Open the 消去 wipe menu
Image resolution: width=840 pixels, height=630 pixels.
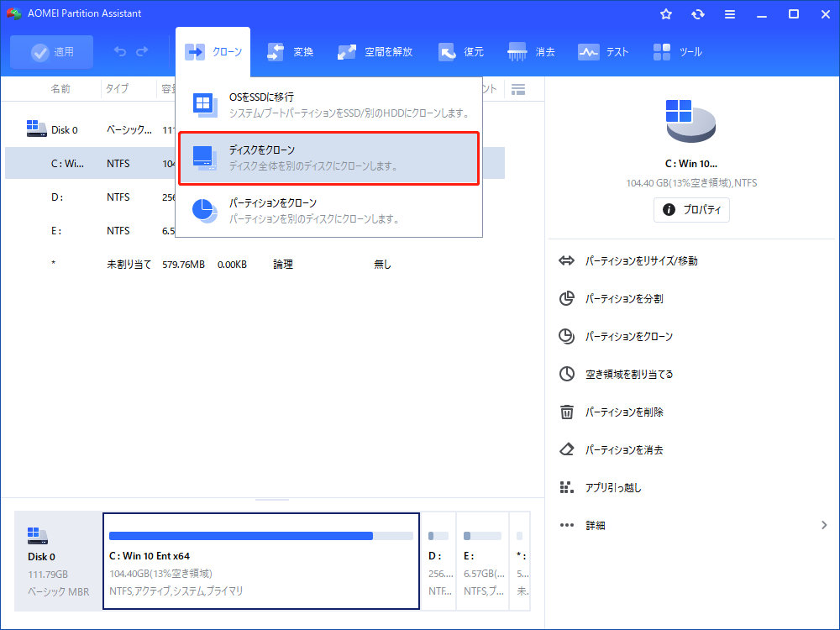point(532,52)
